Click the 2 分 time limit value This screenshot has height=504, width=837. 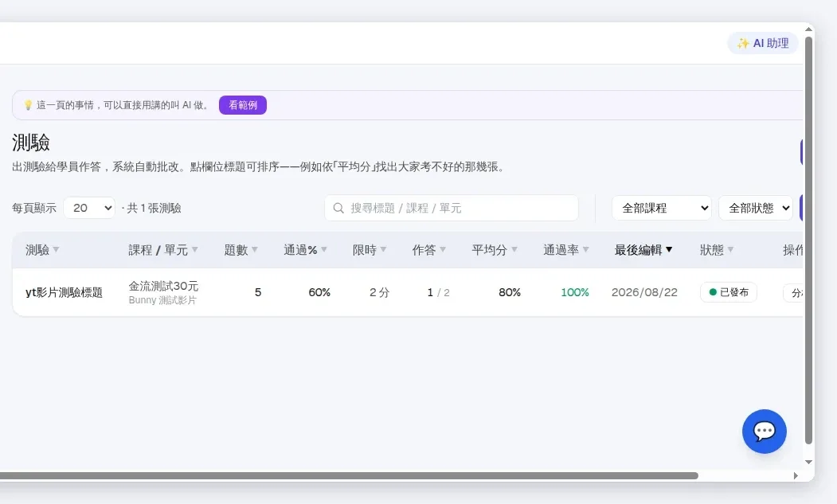pos(380,292)
